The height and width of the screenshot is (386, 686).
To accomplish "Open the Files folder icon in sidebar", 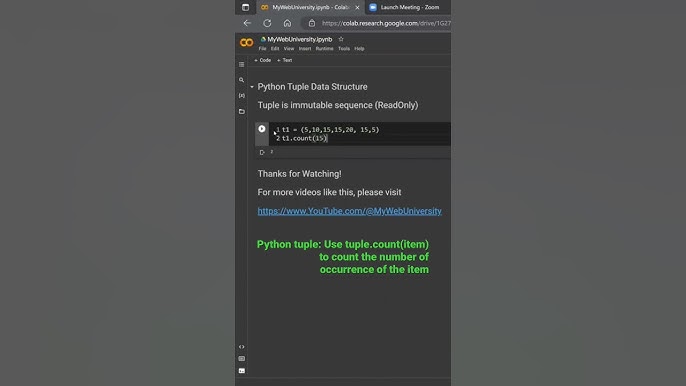I will (242, 112).
